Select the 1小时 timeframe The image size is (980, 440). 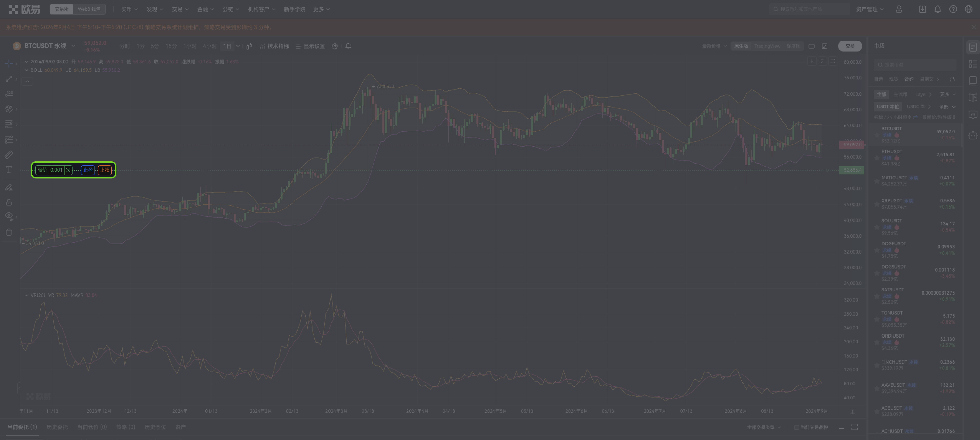(x=190, y=46)
